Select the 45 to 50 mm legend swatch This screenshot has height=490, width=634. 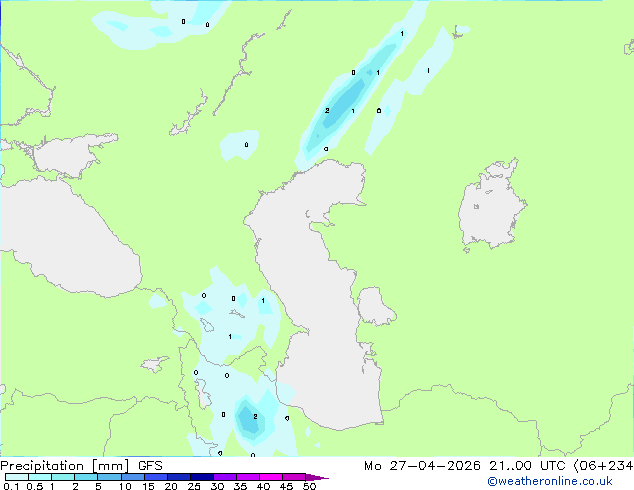[294, 477]
